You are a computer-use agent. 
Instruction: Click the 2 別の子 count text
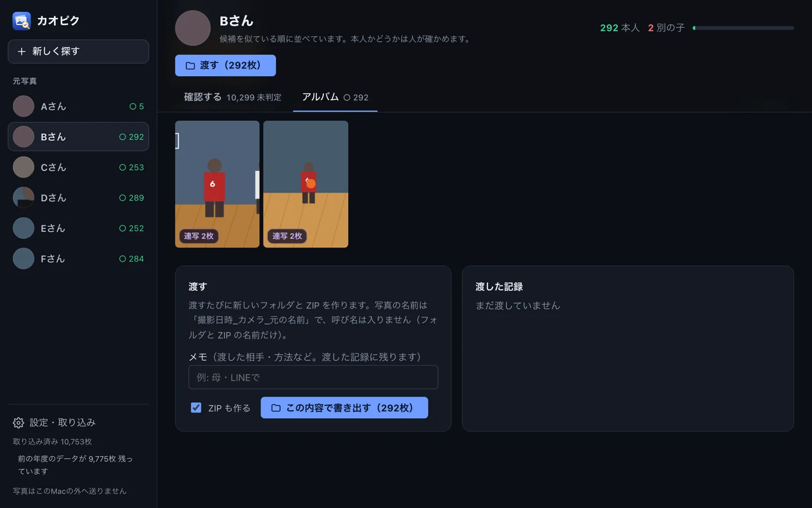pyautogui.click(x=666, y=28)
